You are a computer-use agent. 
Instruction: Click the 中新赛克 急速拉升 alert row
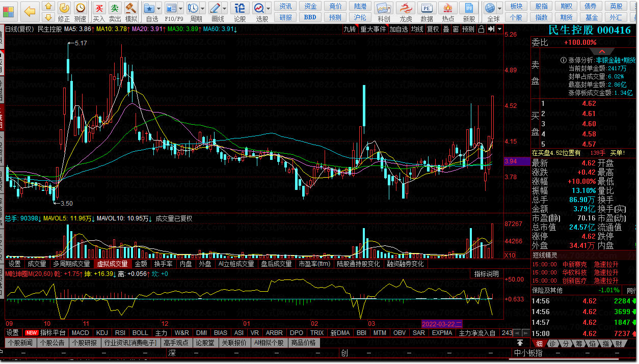point(583,265)
